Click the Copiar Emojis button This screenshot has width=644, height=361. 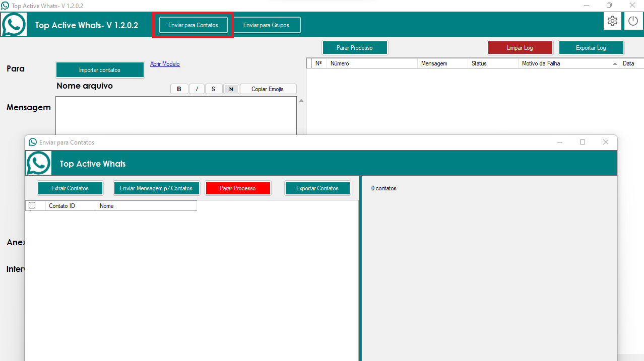(268, 89)
